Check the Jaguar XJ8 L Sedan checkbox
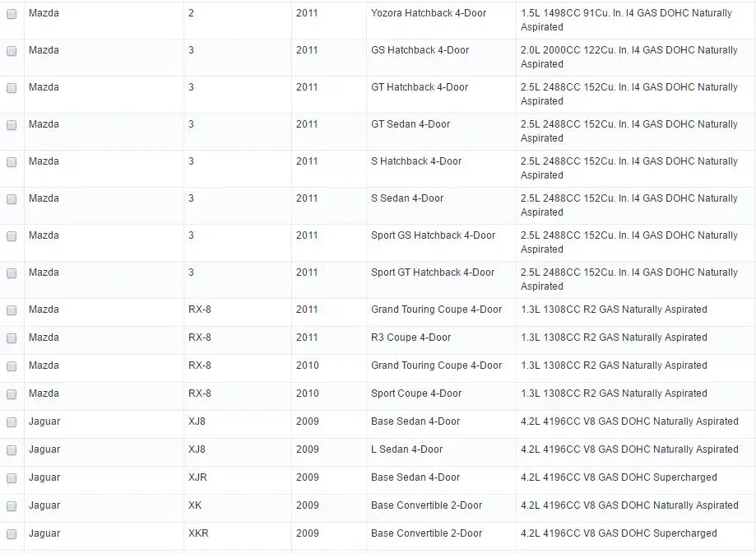Screen dimensions: 756x554 12,450
